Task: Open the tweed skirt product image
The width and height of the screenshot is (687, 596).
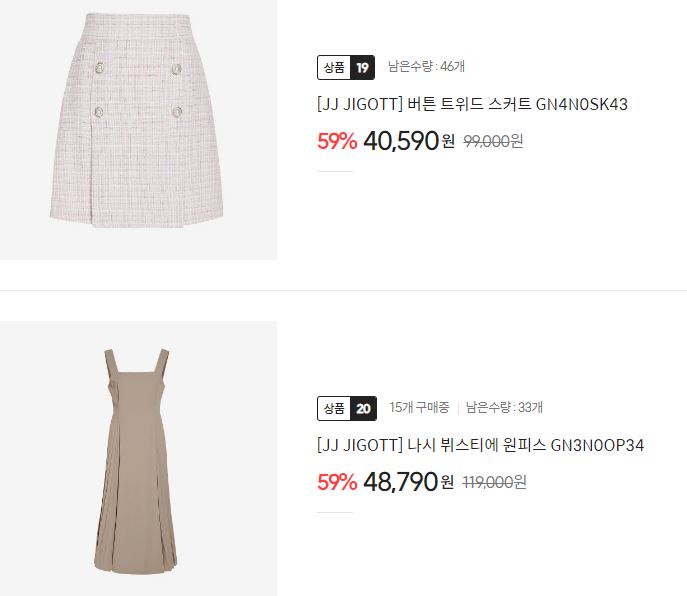Action: [138, 130]
